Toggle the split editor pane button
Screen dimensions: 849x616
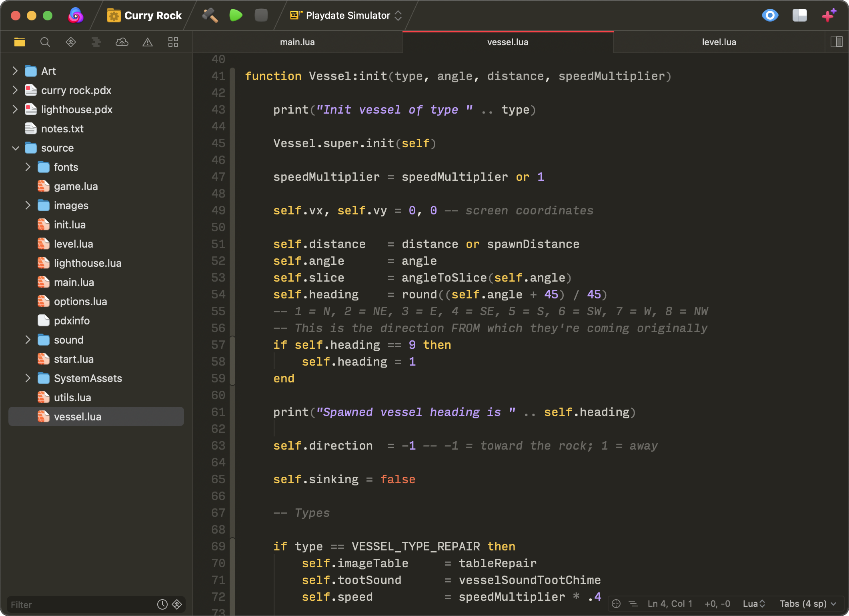(836, 42)
